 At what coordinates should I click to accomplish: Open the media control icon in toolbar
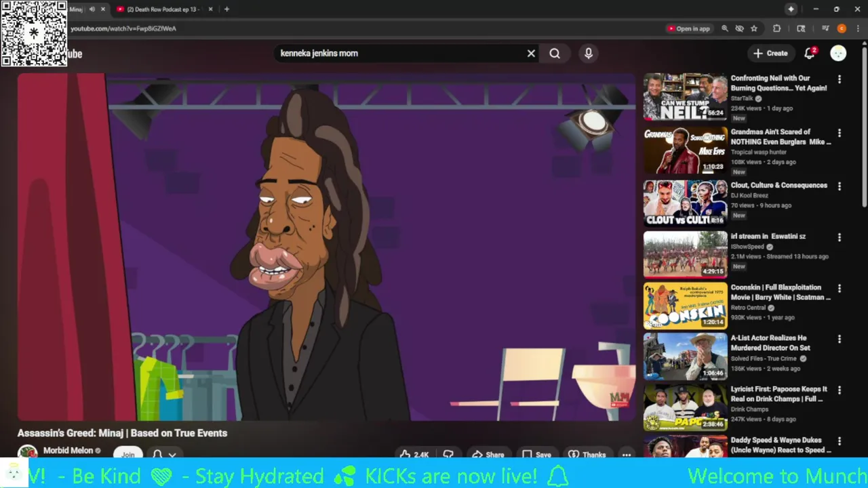(x=825, y=28)
